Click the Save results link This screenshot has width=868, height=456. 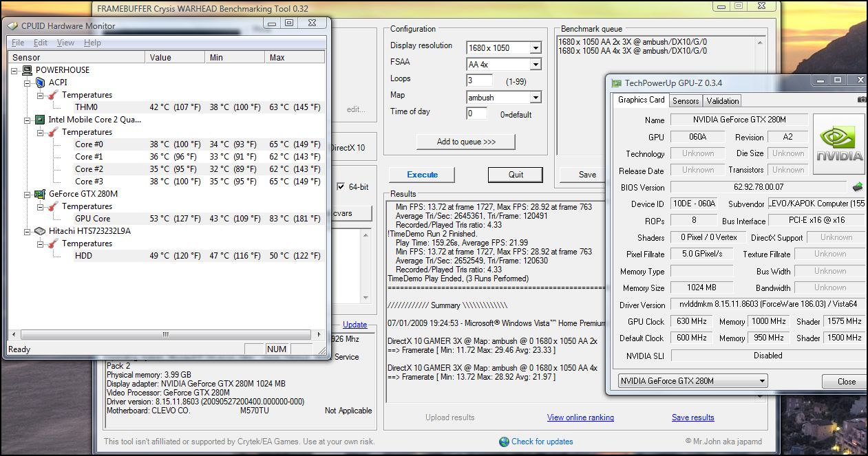pos(692,417)
